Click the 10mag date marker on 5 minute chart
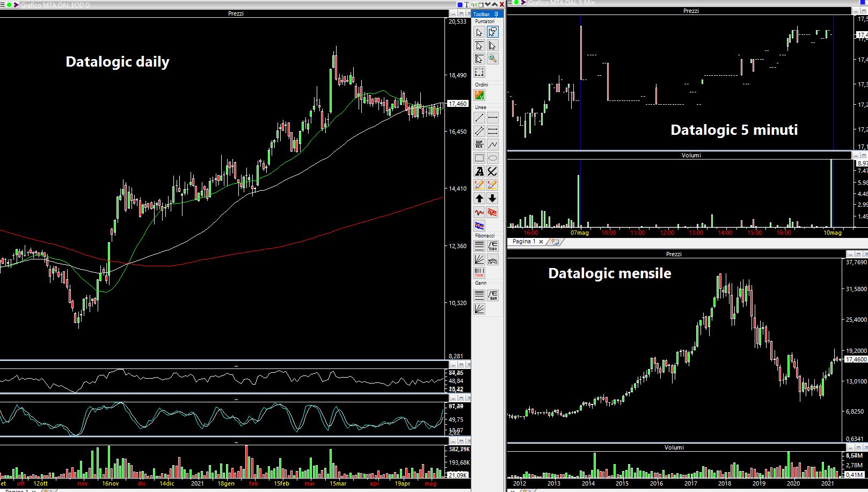868x492 pixels. (833, 233)
